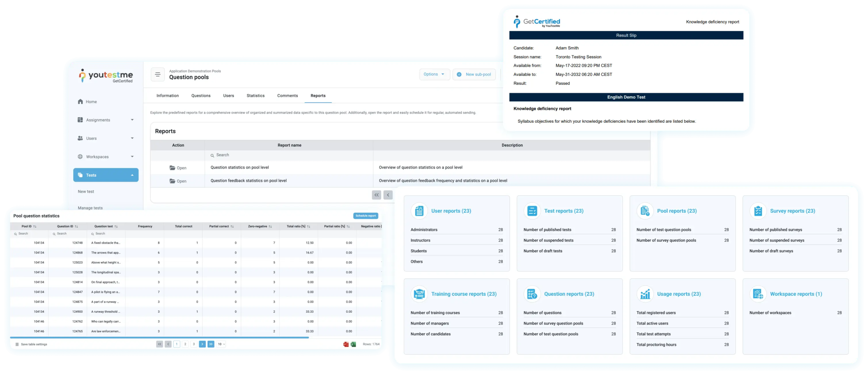Export table with the red PDF icon
Image resolution: width=868 pixels, height=375 pixels.
346,344
